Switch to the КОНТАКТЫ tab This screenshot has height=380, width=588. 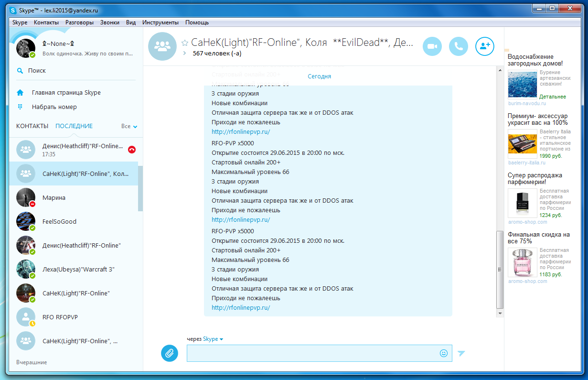coord(32,126)
